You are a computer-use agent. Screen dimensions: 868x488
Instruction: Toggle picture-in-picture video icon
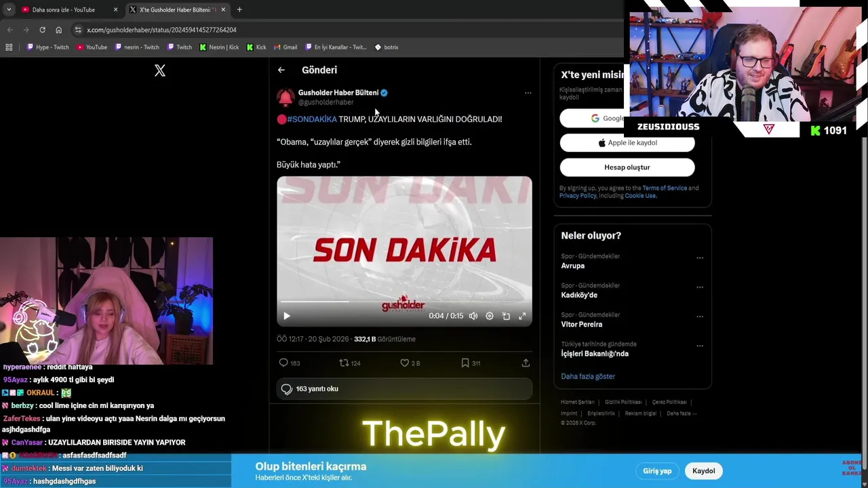pyautogui.click(x=506, y=316)
